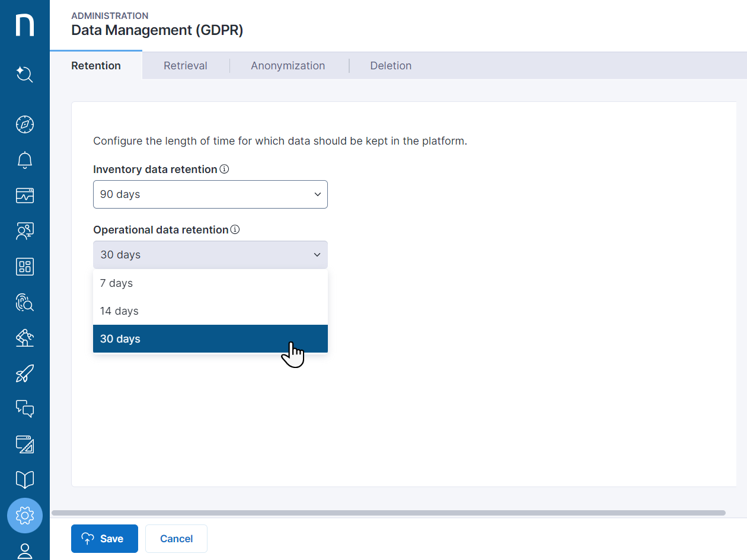Expand the Inventory data retention dropdown
This screenshot has height=560, width=747.
210,194
